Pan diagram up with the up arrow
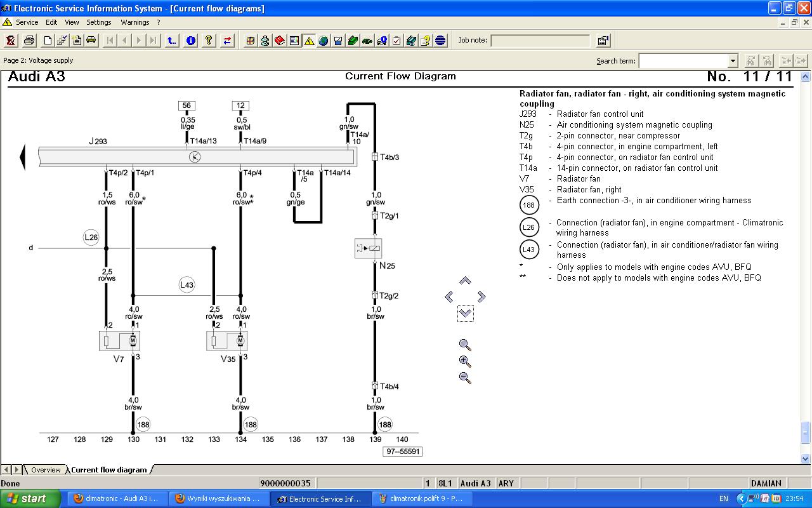Viewport: 812px width, 508px height. coord(465,281)
